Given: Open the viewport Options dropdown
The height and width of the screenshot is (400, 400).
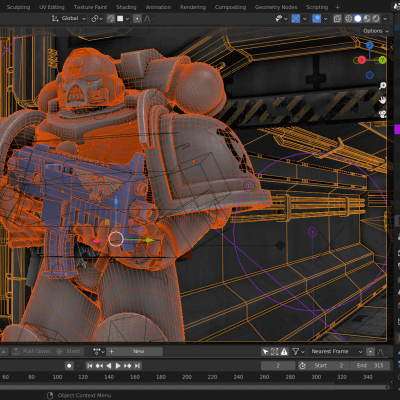Looking at the screenshot, I should (375, 31).
